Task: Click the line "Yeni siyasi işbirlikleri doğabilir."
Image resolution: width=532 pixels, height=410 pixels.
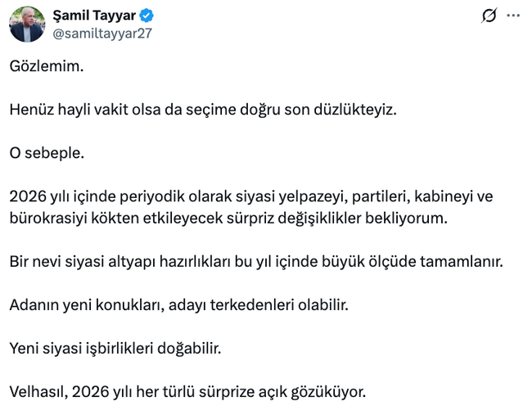Action: [115, 348]
